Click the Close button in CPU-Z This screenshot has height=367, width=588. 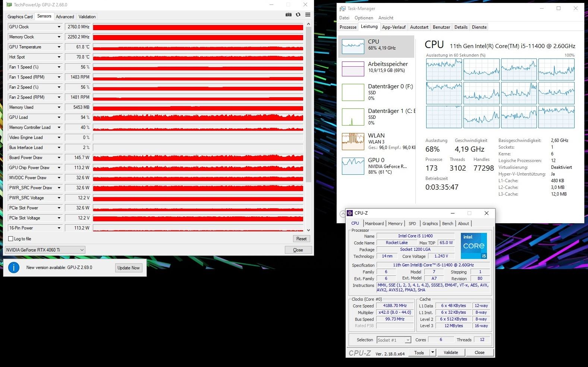pos(479,352)
